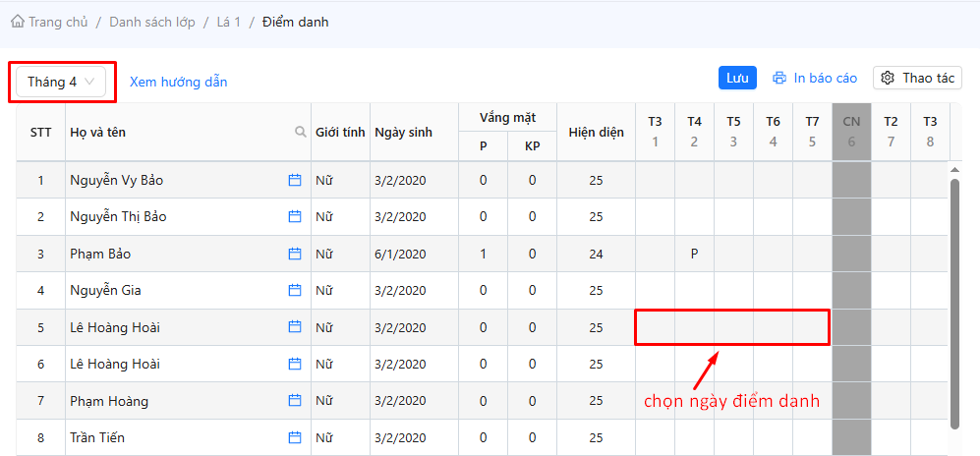This screenshot has height=456, width=980.
Task: Open the Tháng 4 month dropdown
Action: coord(61,82)
